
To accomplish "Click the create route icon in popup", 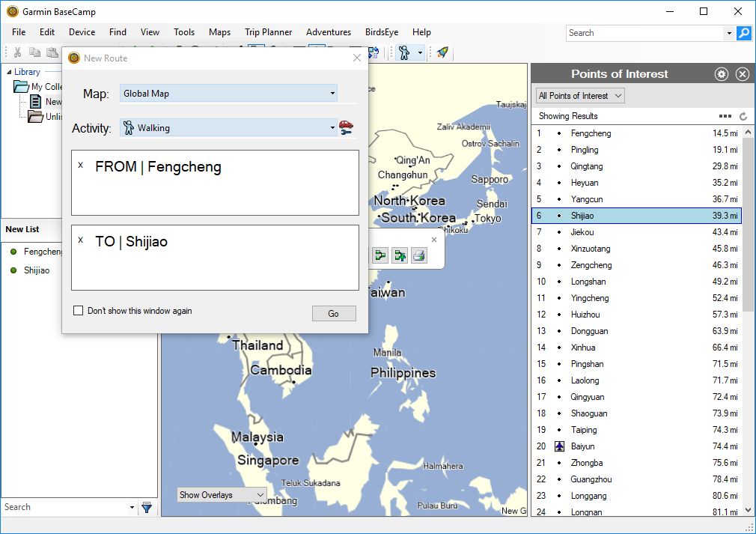I will coord(380,255).
